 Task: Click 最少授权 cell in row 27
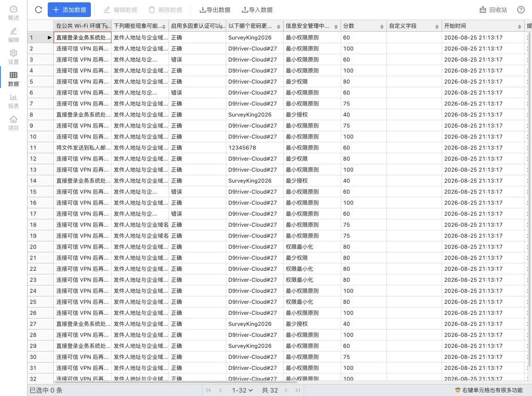(312, 324)
